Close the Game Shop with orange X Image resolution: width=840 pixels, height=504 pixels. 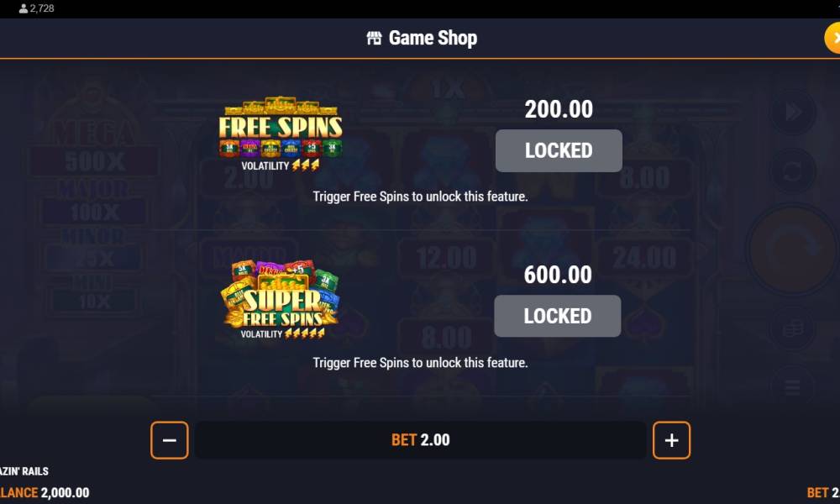coord(832,38)
